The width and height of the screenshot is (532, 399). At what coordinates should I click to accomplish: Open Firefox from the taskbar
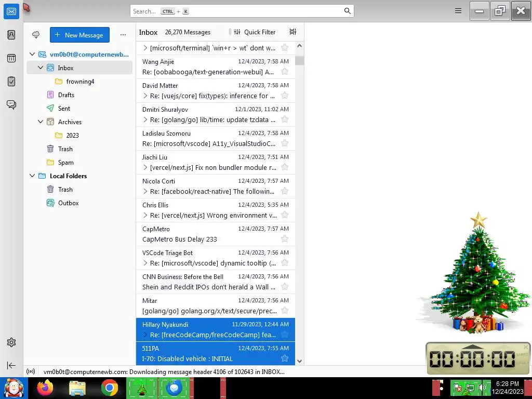click(45, 388)
